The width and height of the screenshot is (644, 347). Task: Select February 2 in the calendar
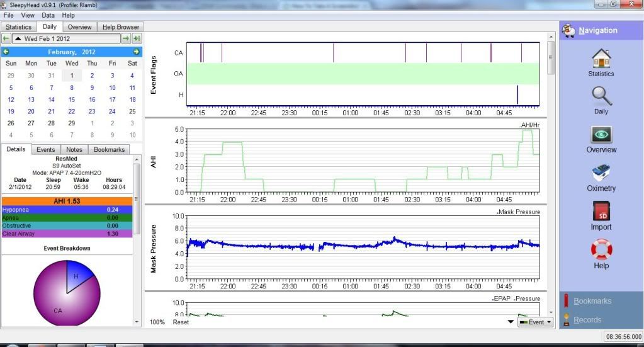tap(92, 76)
